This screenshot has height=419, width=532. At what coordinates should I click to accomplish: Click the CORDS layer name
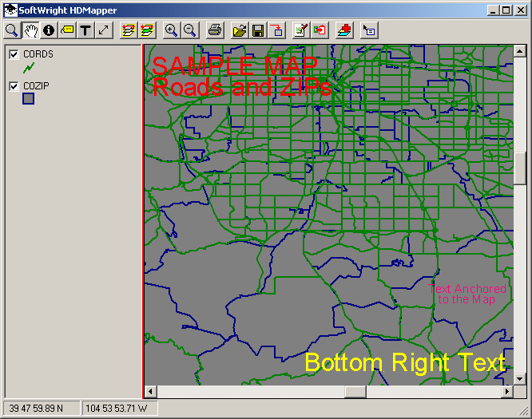coord(38,54)
